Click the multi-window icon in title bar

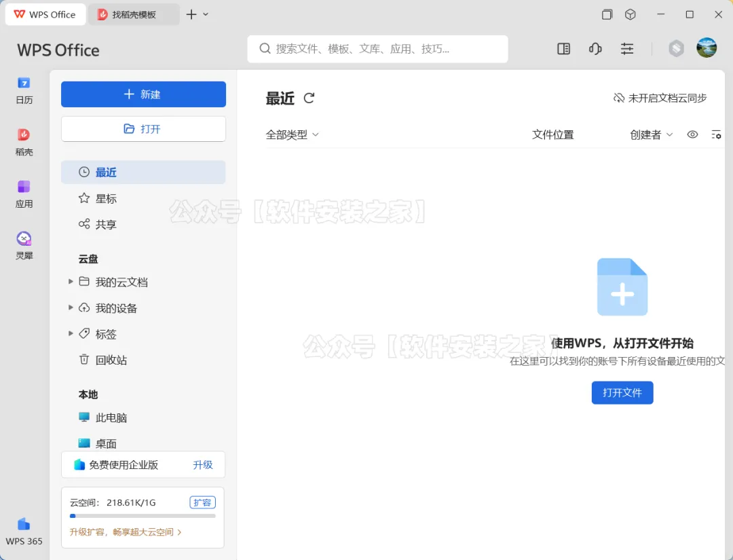(607, 14)
